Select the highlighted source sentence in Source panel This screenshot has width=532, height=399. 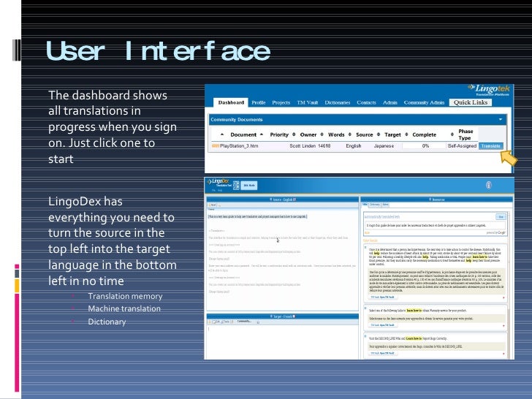(257, 216)
